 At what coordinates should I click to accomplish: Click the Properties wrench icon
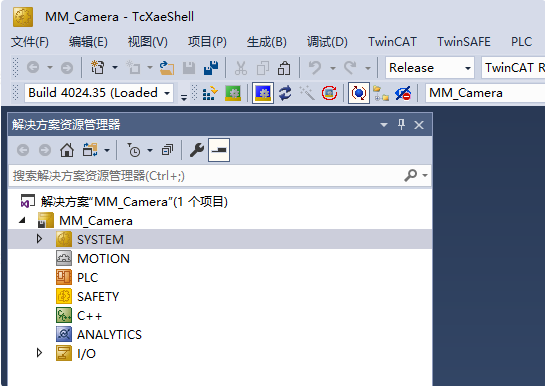click(197, 150)
